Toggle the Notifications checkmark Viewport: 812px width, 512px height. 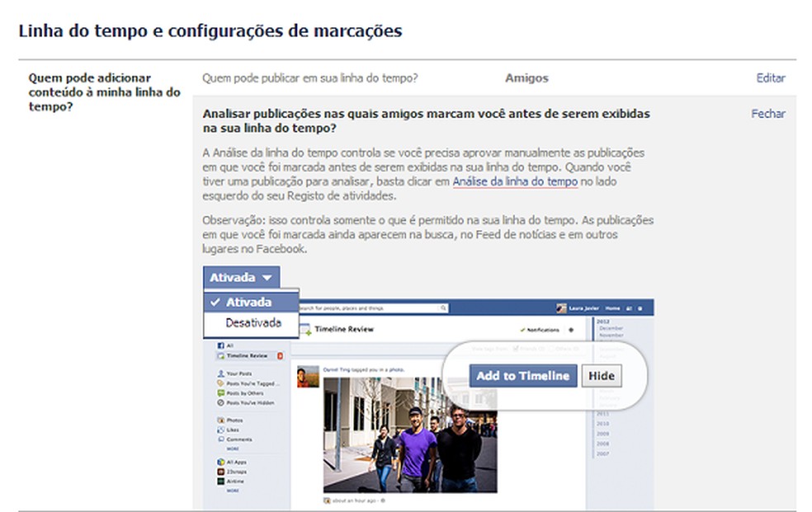click(522, 330)
